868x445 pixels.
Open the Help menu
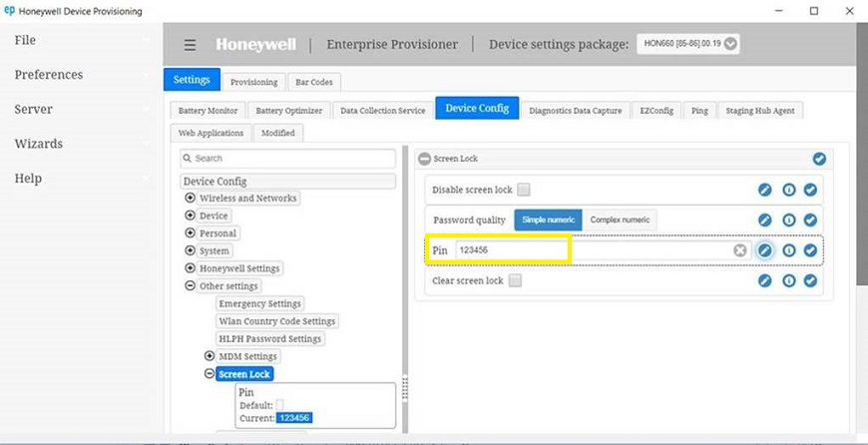tap(28, 179)
